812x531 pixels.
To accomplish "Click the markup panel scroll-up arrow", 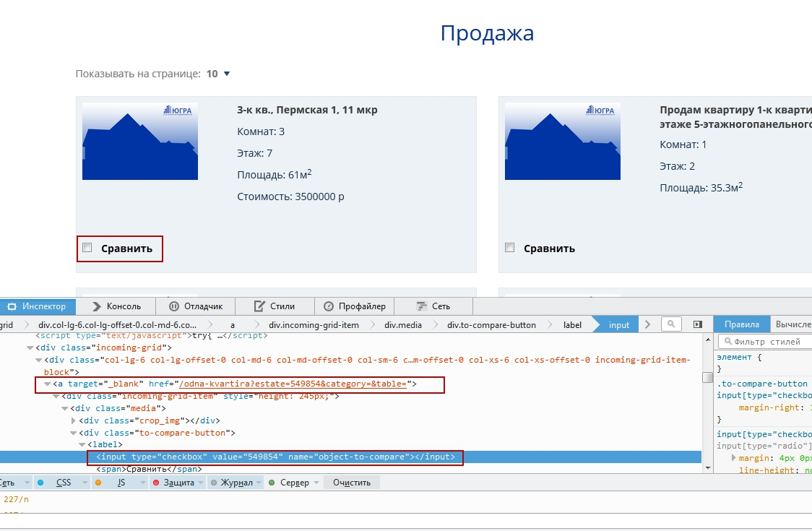I will (707, 339).
